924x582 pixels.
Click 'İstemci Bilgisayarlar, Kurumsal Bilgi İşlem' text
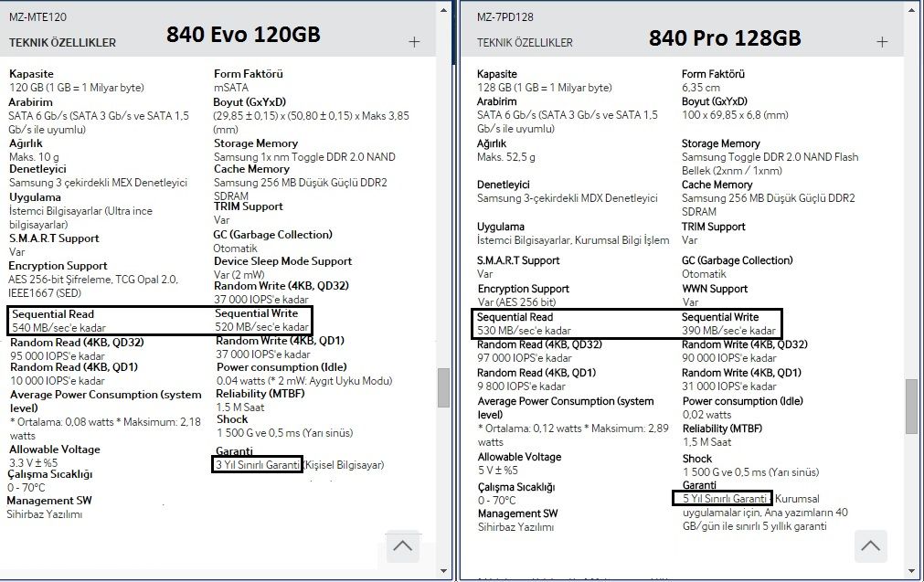coord(573,239)
